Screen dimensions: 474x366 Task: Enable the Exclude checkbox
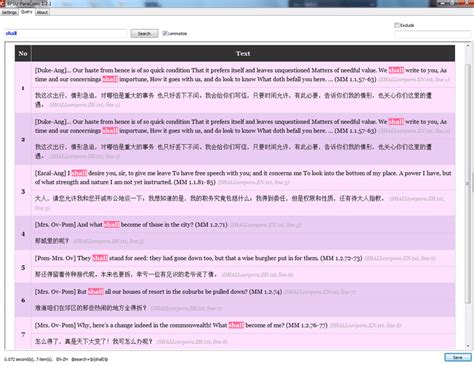tap(397, 25)
